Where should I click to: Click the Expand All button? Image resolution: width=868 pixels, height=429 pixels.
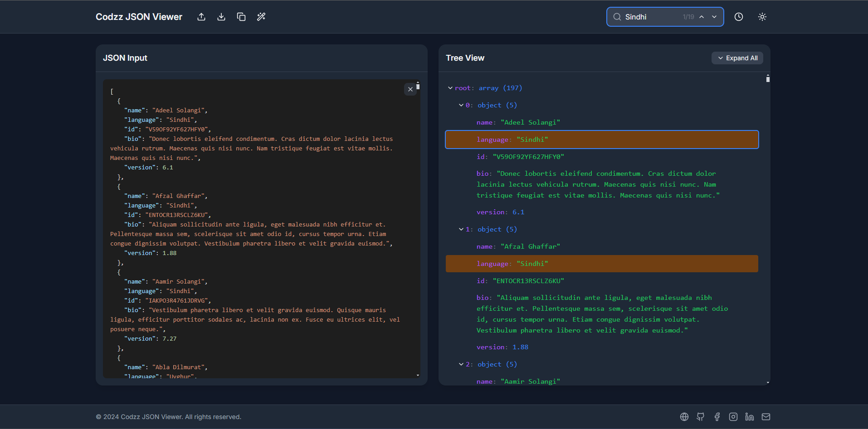737,58
